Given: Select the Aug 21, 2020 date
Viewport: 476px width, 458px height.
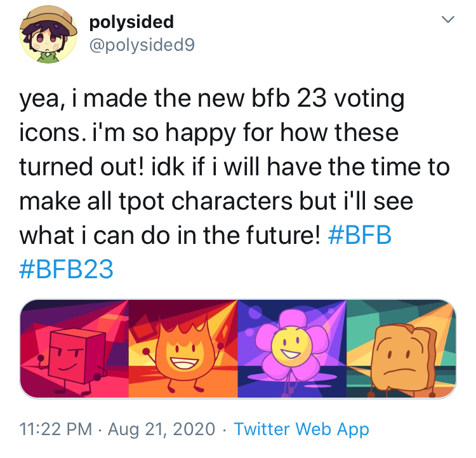Looking at the screenshot, I should [x=161, y=429].
